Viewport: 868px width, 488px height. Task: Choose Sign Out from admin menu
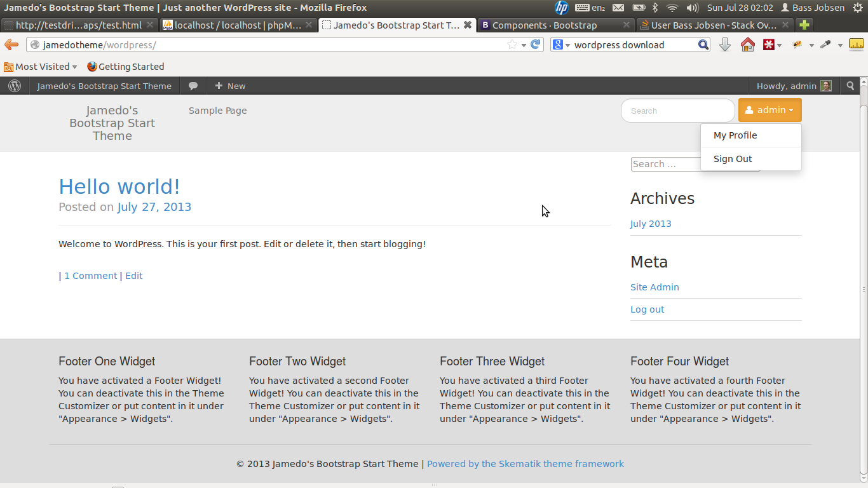733,159
